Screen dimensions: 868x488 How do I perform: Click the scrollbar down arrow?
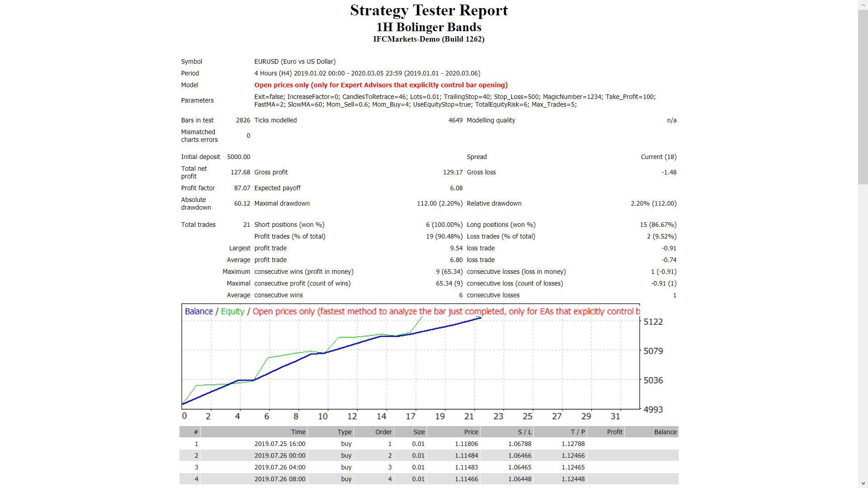[864, 484]
